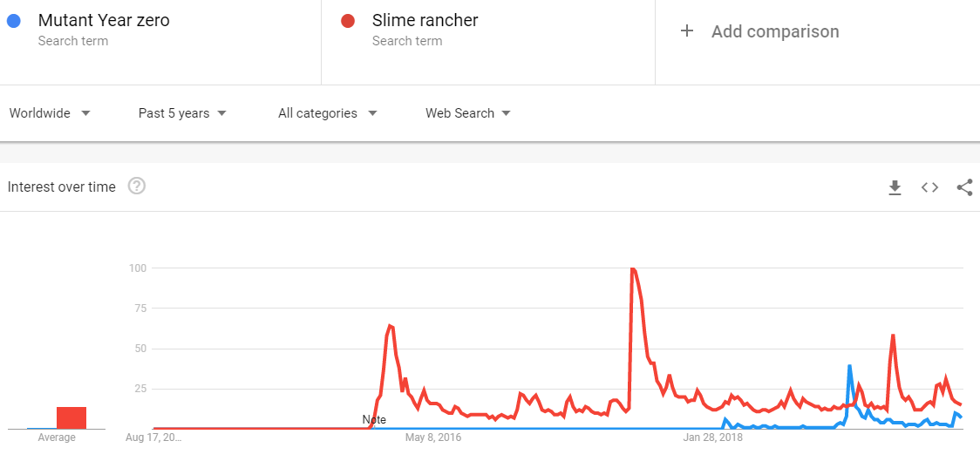Expand the Worldwide region dropdown
Viewport: 980px width, 468px height.
[50, 113]
